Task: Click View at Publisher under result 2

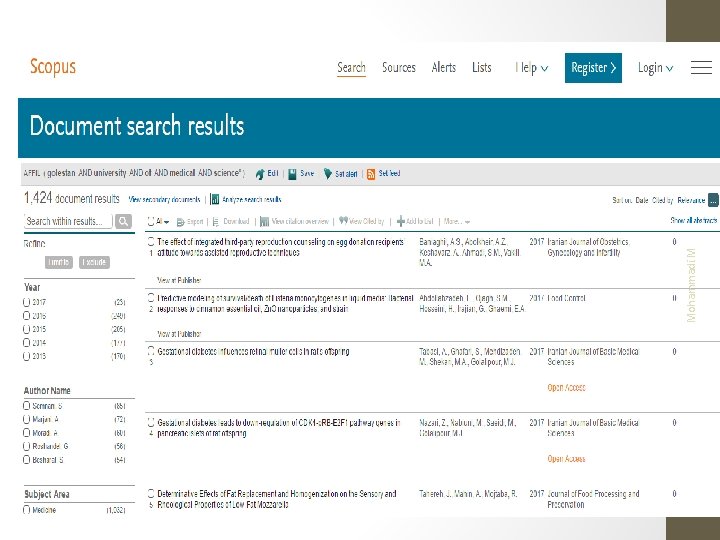Action: [179, 334]
